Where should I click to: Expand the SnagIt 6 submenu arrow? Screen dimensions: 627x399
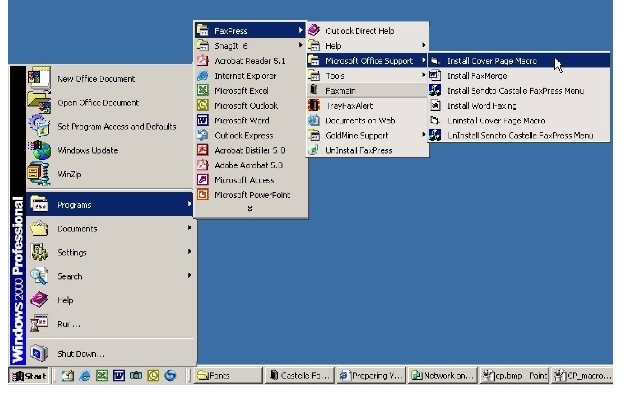pos(300,46)
